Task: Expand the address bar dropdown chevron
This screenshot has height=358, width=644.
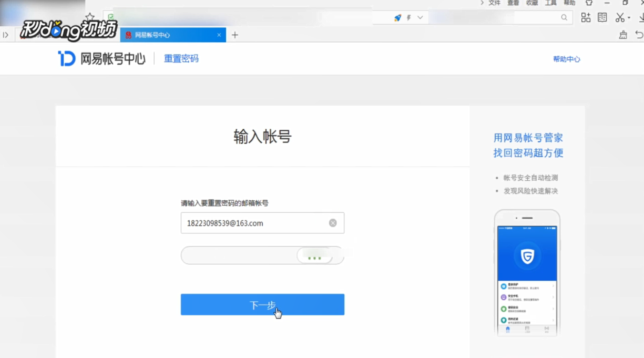Action: [420, 17]
